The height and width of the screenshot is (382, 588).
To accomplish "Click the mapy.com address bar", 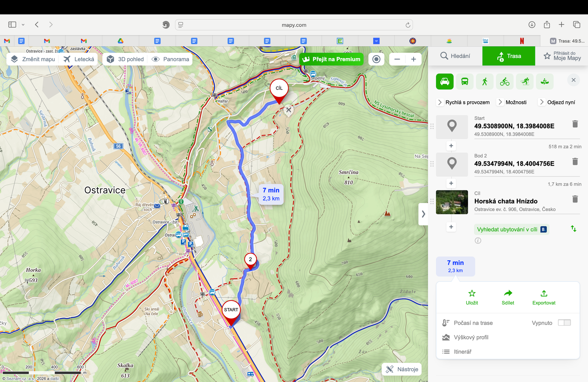I will point(294,25).
